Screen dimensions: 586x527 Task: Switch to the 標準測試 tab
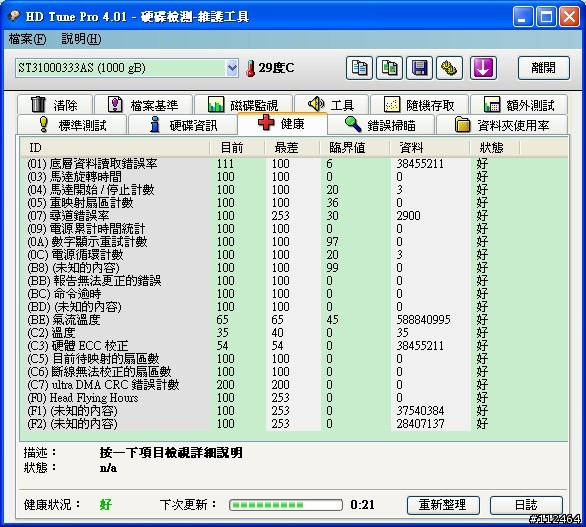click(72, 125)
